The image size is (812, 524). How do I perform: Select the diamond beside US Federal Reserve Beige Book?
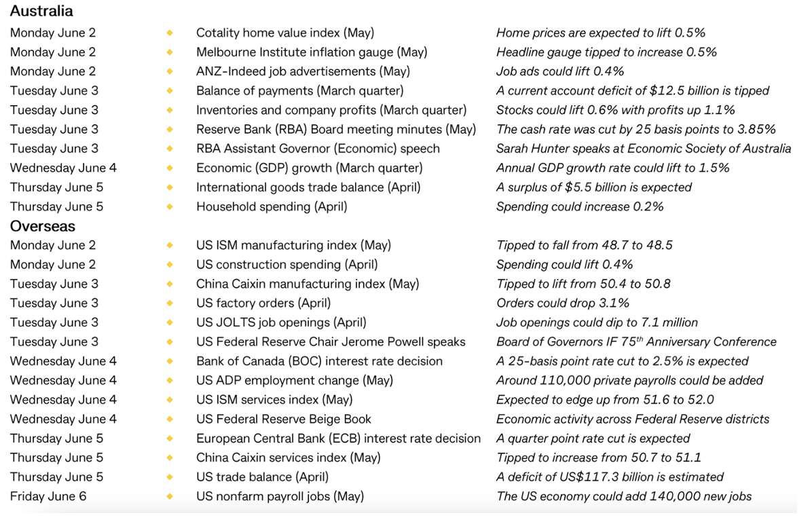click(170, 419)
